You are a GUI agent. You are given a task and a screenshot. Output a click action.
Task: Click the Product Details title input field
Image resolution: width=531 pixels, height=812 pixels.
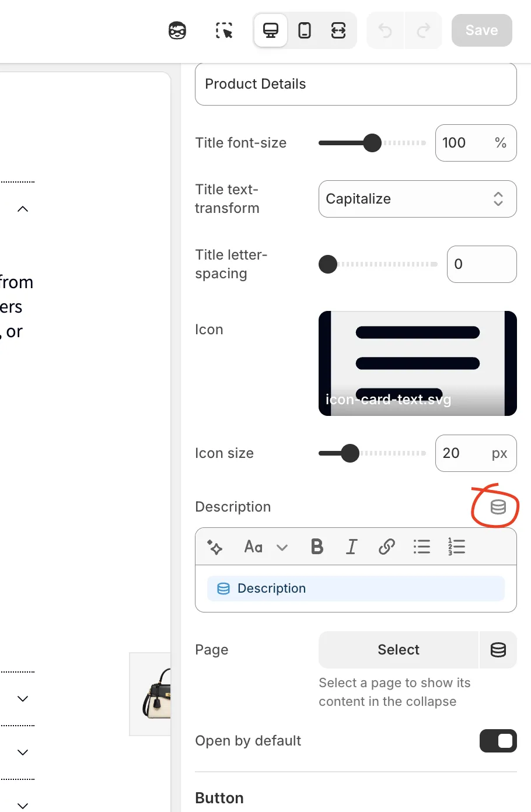pyautogui.click(x=355, y=84)
